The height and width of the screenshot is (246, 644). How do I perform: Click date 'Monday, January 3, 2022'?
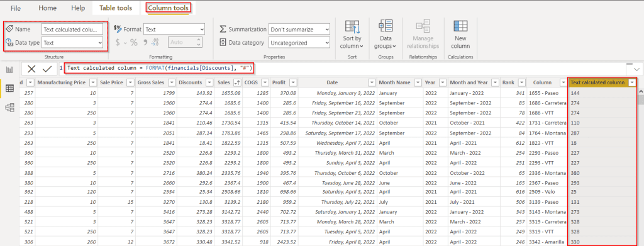(x=346, y=93)
